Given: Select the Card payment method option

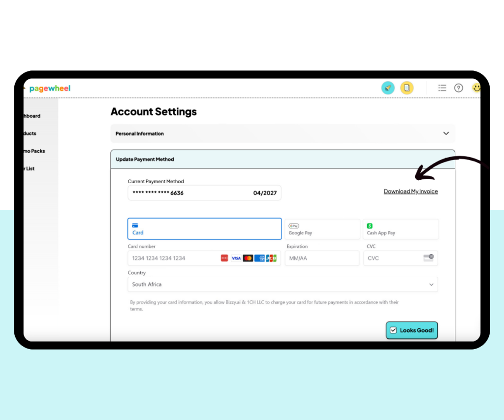Looking at the screenshot, I should click(x=204, y=228).
